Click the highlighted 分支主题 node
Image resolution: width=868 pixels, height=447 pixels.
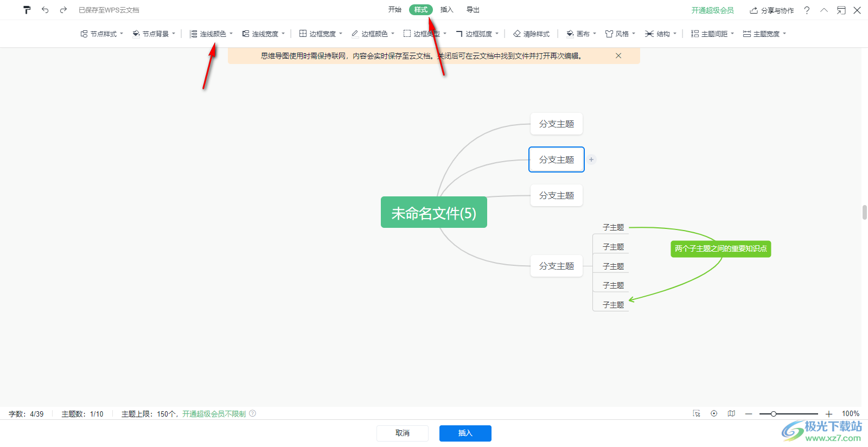[557, 159]
